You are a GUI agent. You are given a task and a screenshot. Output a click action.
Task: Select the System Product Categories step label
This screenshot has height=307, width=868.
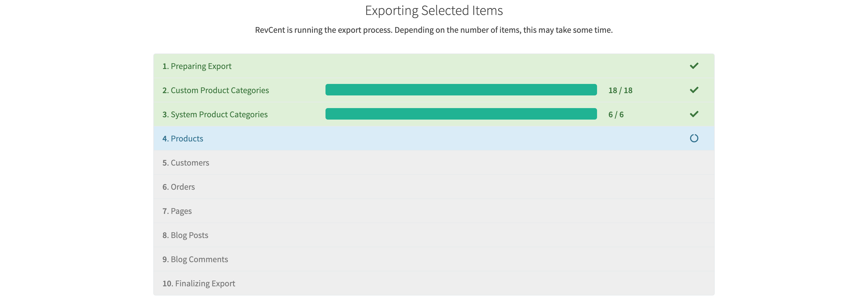coord(215,115)
